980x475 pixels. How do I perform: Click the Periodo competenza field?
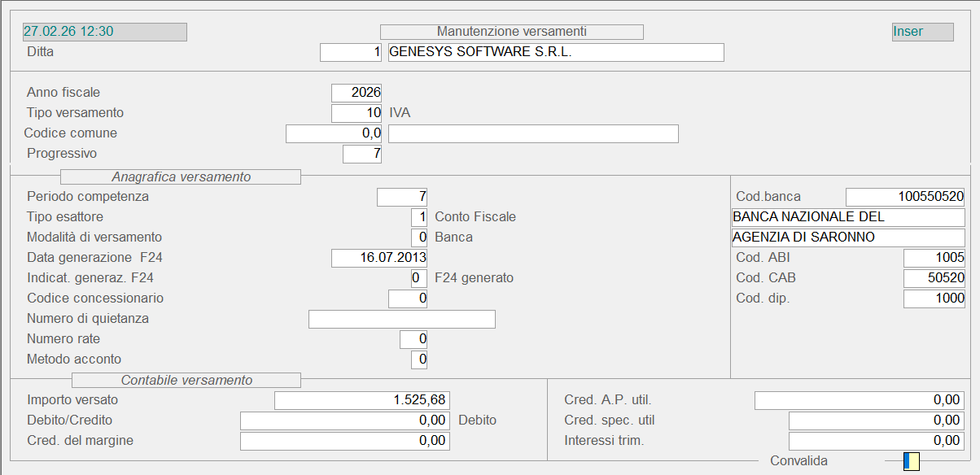(402, 197)
